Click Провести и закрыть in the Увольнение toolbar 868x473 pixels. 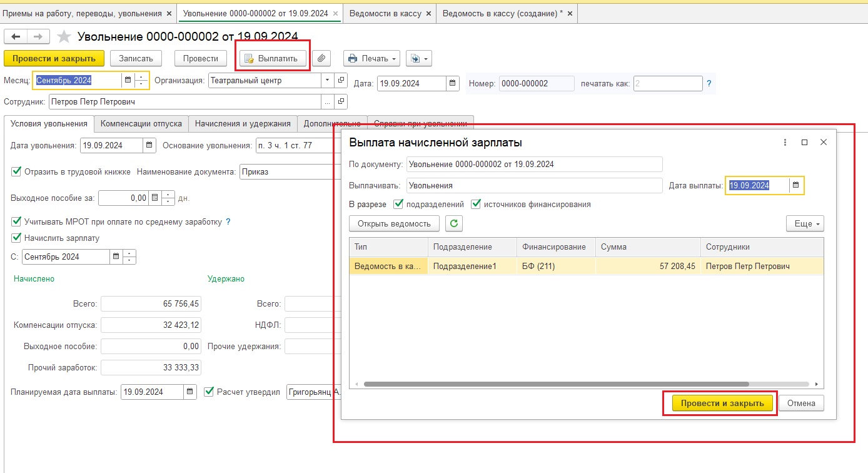coord(54,58)
